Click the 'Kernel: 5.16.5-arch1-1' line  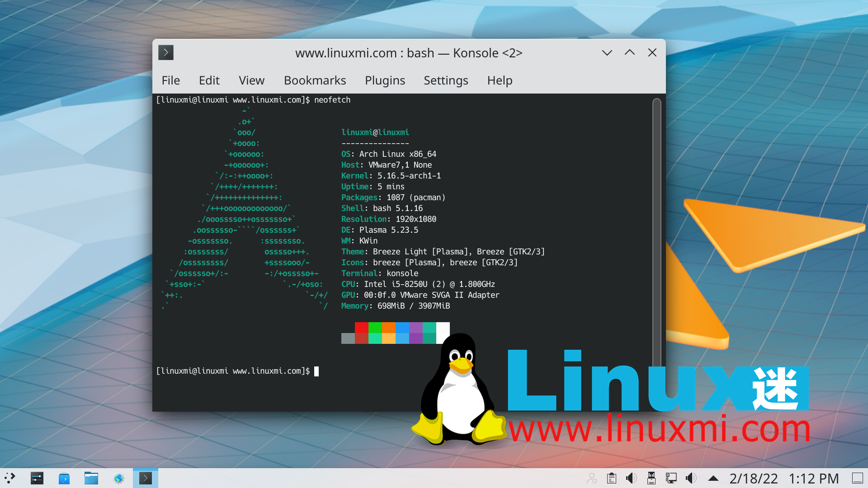coord(391,176)
